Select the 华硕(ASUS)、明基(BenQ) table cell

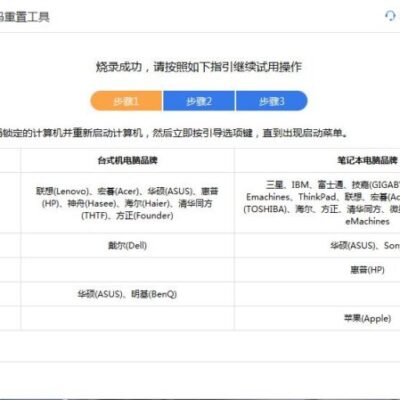(x=127, y=294)
